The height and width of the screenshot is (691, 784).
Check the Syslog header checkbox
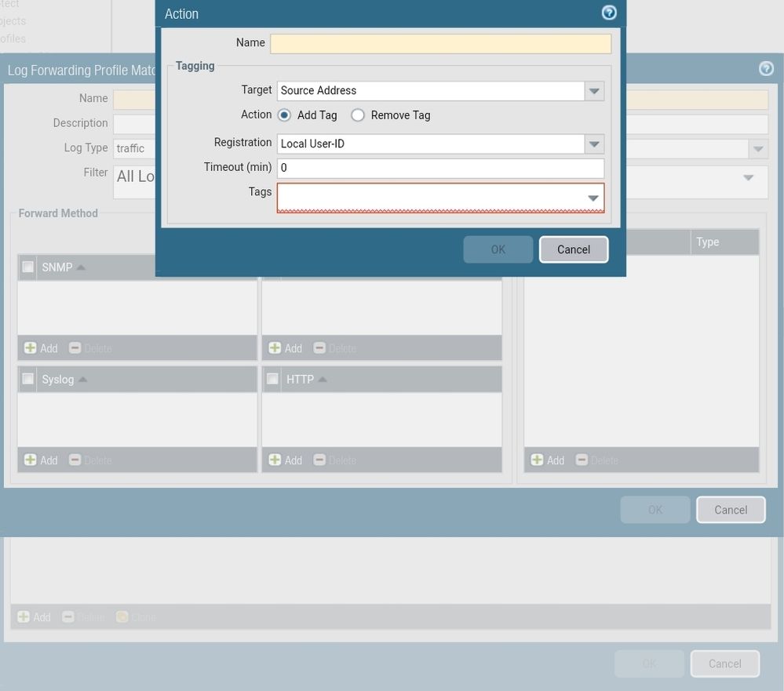click(x=28, y=380)
